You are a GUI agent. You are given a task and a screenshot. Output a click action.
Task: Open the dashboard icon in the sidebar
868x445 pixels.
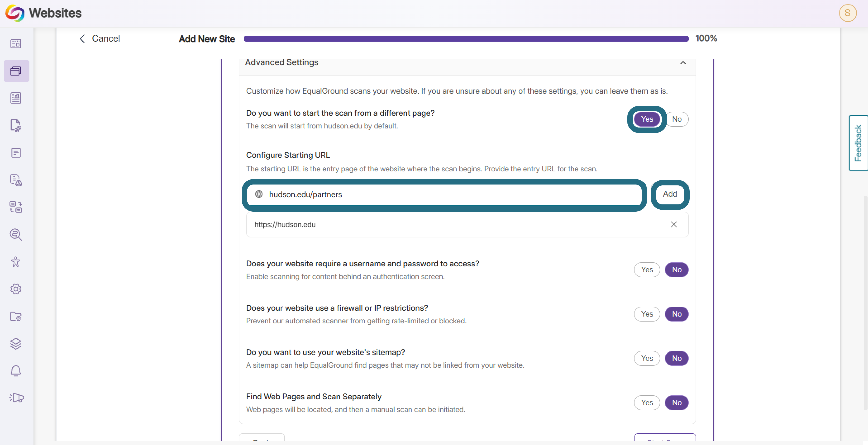16,44
